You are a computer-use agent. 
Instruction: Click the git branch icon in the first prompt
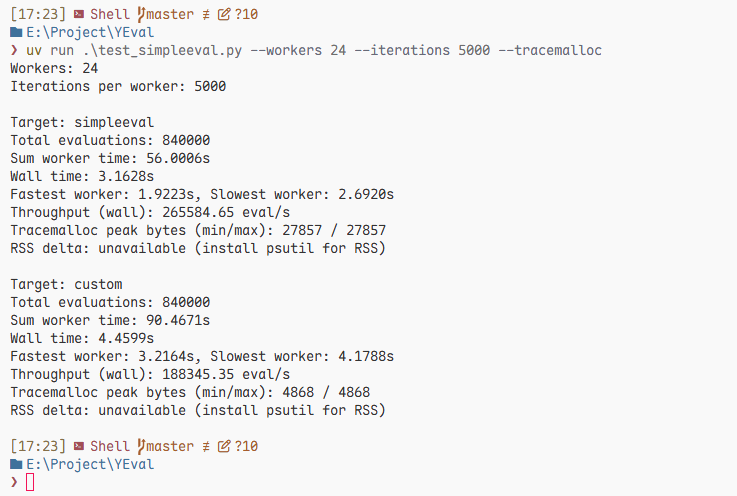point(140,15)
